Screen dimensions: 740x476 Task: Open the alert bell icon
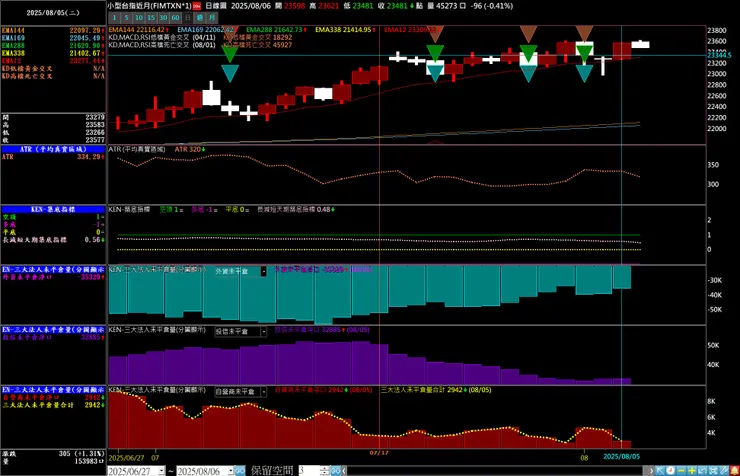pyautogui.click(x=734, y=470)
